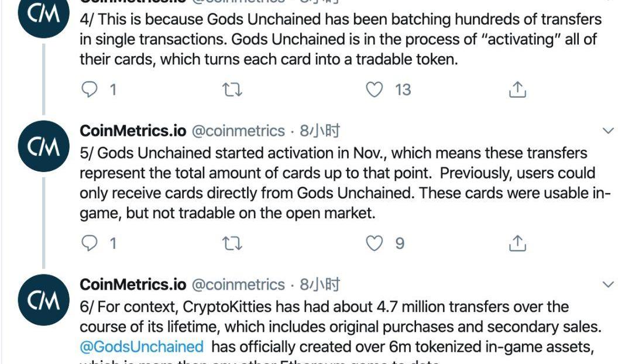Click @coinmetrics handle on the 6/ tweet
This screenshot has width=632, height=364.
(x=238, y=285)
